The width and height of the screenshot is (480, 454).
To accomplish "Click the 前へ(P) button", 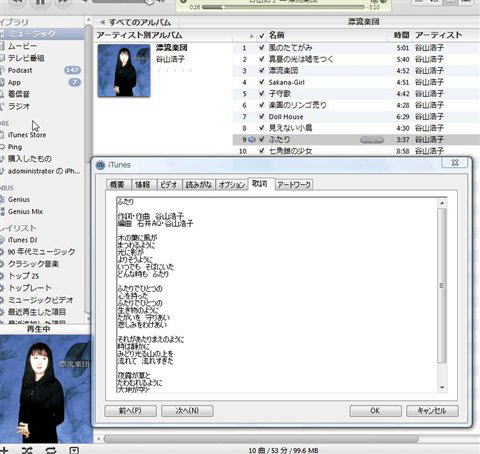I will tap(131, 411).
